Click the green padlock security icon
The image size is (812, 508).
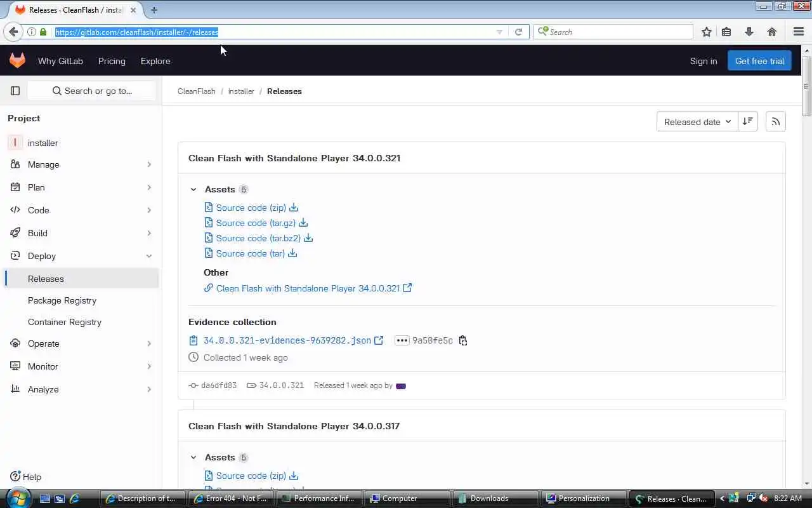(x=43, y=32)
